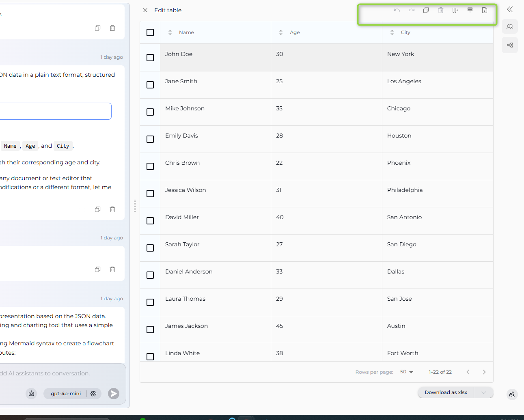Click the copy icon in table toolbar
Viewport: 524px width, 420px height.
(x=426, y=10)
